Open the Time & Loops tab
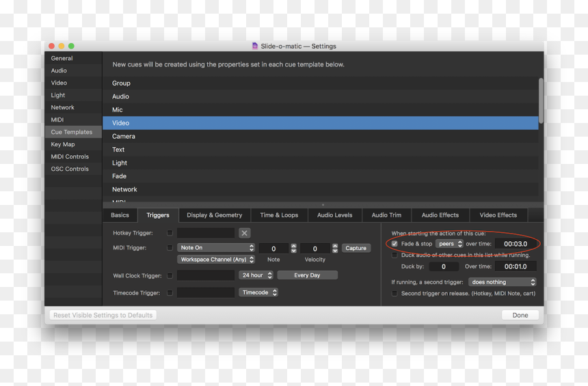 [280, 215]
